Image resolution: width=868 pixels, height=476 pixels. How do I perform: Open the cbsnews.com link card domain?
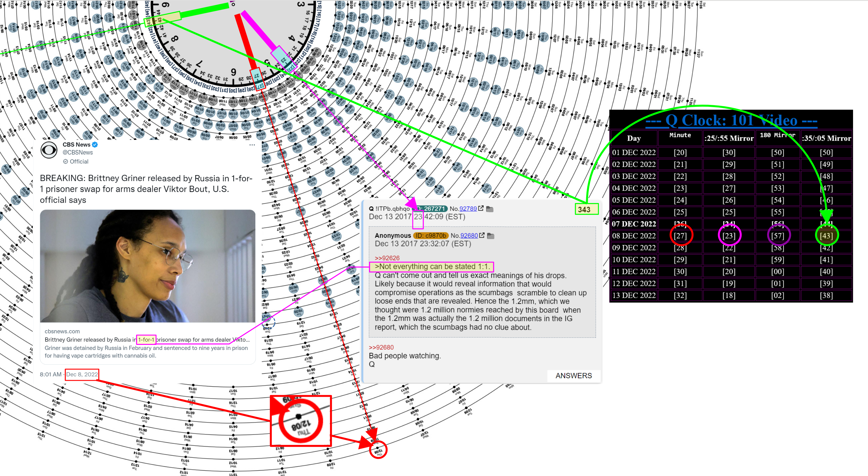62,332
